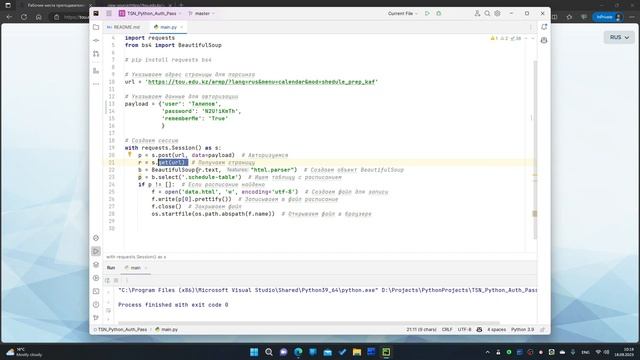Click the Rerun icon in Run toolbar
The height and width of the screenshot is (360, 640).
click(x=107, y=280)
